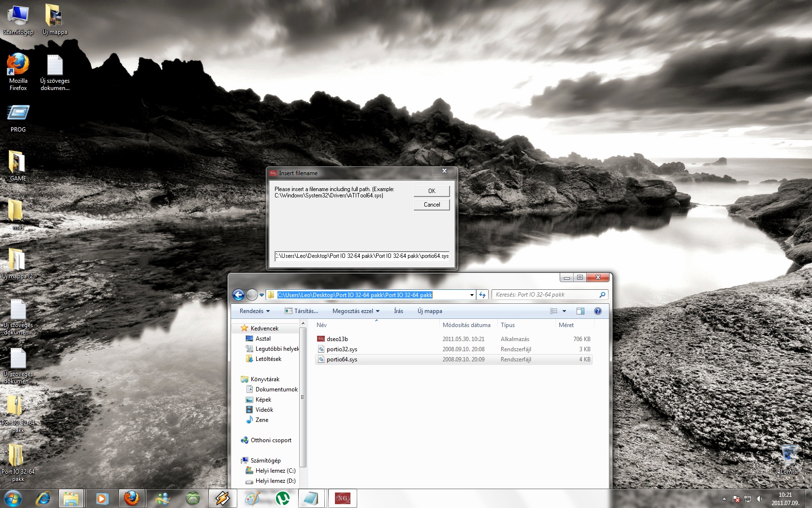Click the uTorrent icon in taskbar

(282, 498)
